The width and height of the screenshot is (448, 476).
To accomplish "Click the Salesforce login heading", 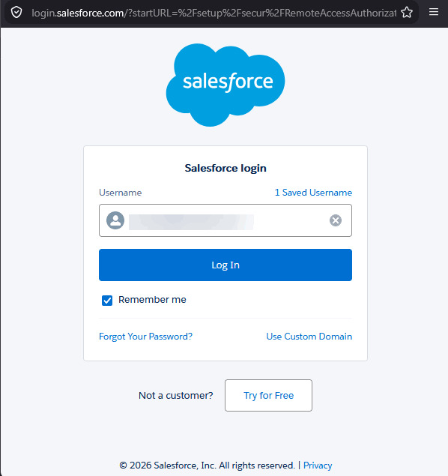I will coord(225,168).
